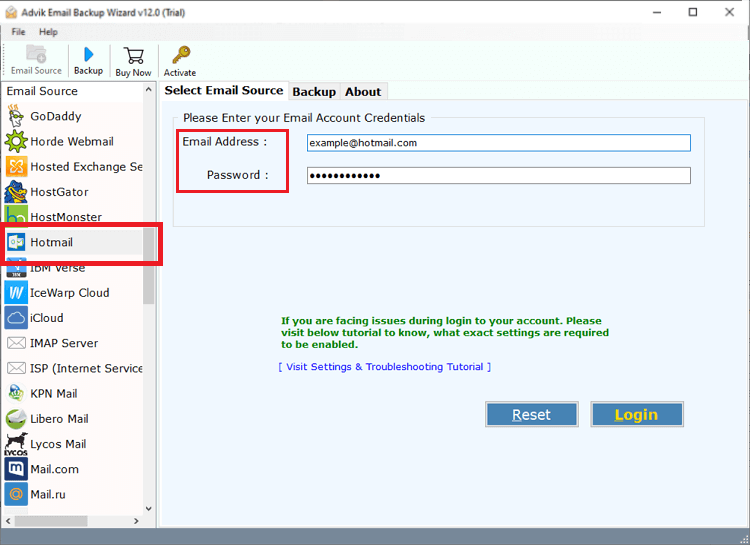This screenshot has height=545, width=750.
Task: Open the Help menu
Action: click(48, 32)
